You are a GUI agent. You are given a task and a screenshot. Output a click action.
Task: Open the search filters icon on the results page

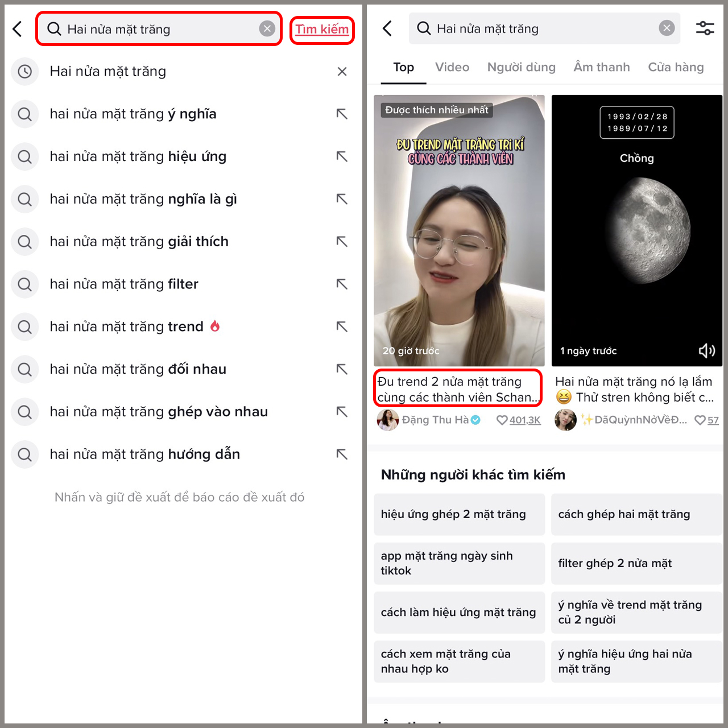(705, 28)
